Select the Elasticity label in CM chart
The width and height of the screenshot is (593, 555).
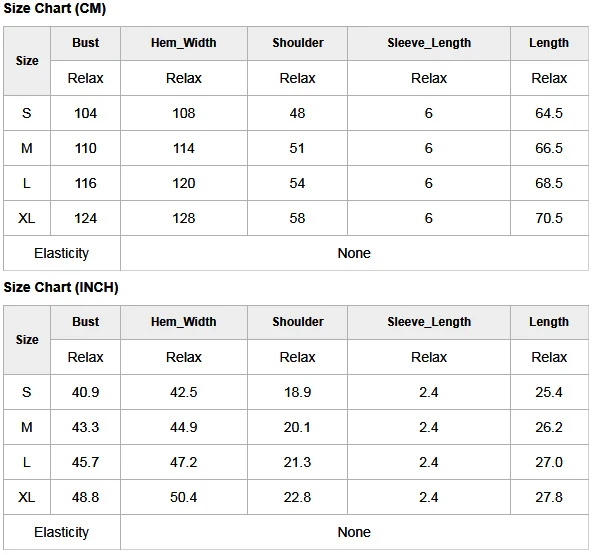click(62, 253)
